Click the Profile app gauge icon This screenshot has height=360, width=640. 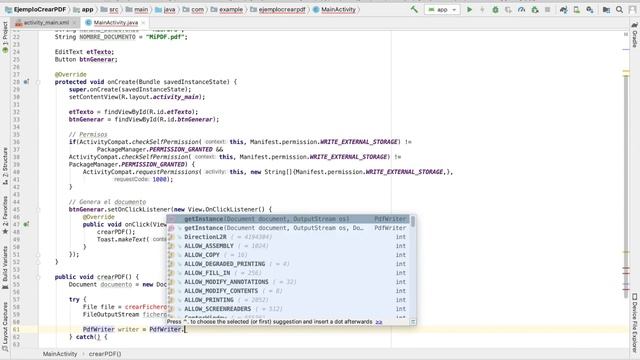coord(521,9)
